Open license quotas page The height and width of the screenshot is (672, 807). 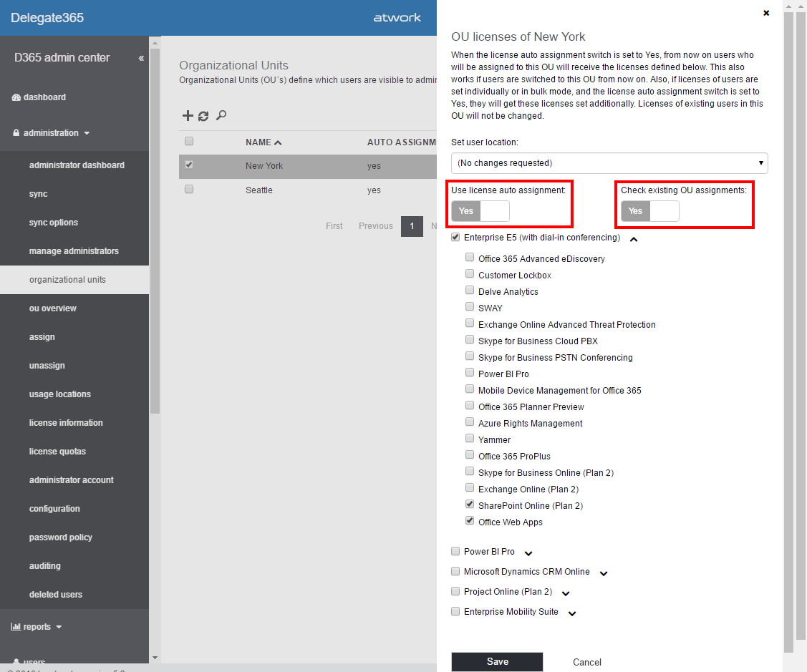tap(57, 452)
